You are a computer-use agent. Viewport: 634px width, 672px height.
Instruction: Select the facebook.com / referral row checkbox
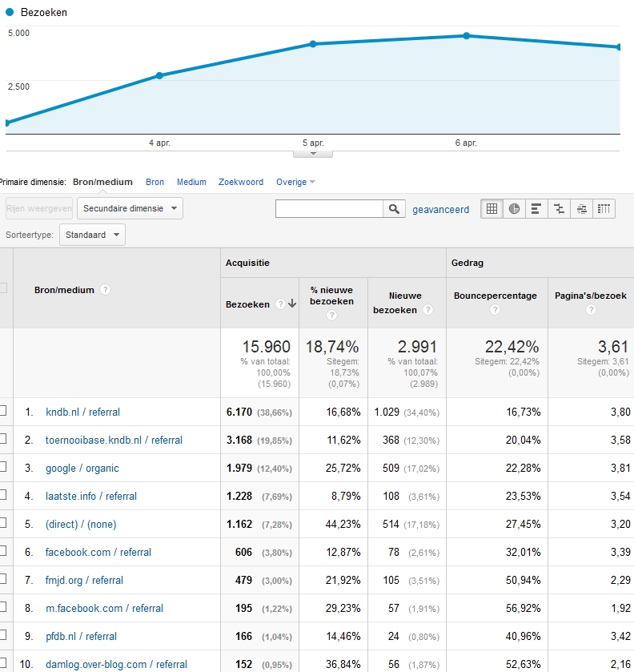(x=2, y=551)
